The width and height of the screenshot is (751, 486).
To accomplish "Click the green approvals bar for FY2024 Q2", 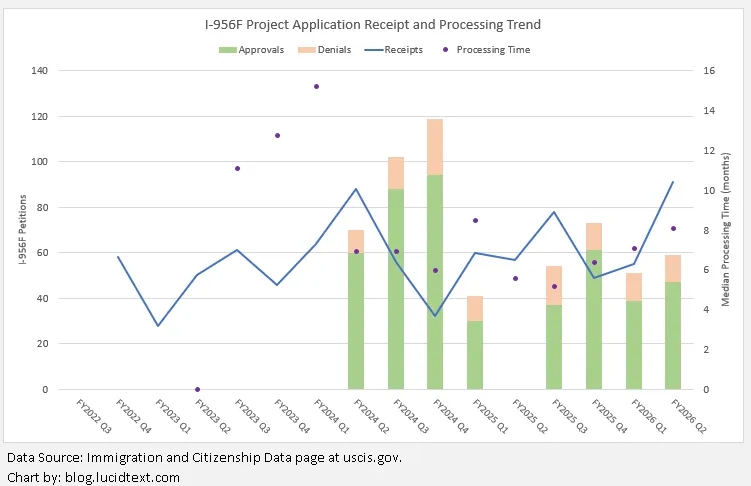I will (x=356, y=321).
